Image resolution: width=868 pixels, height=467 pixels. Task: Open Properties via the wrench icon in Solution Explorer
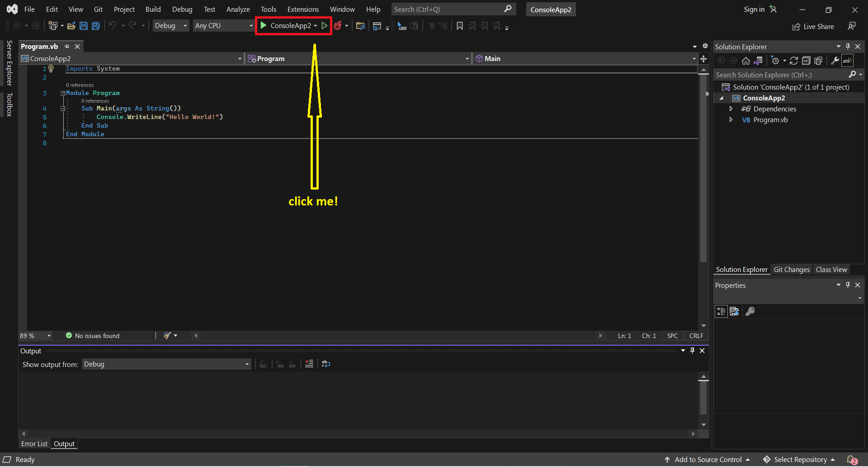[x=835, y=61]
